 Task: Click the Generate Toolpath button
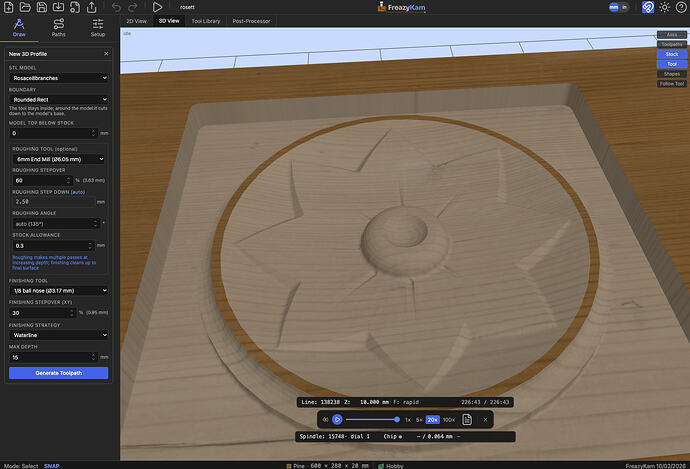coord(59,373)
